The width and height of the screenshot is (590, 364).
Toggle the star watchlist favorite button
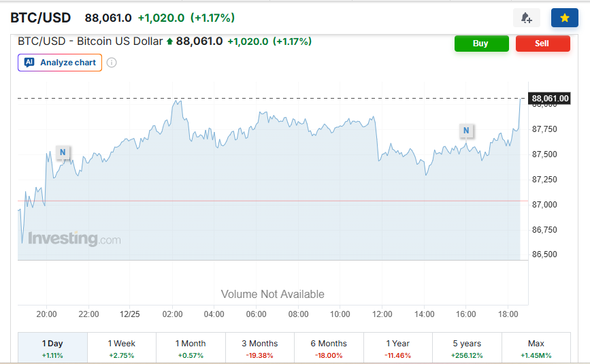pyautogui.click(x=564, y=18)
